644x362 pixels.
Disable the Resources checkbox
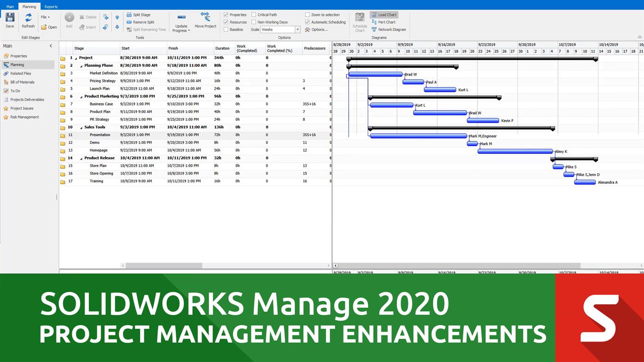(226, 22)
